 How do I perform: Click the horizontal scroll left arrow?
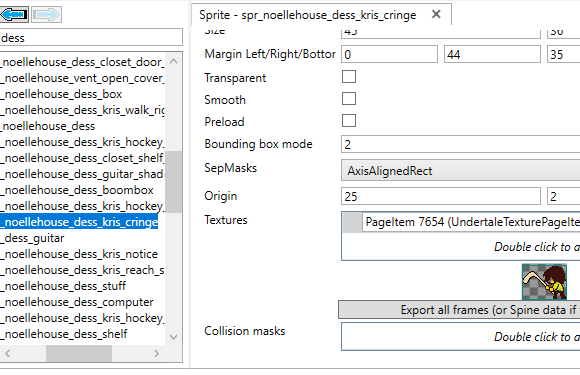point(7,354)
